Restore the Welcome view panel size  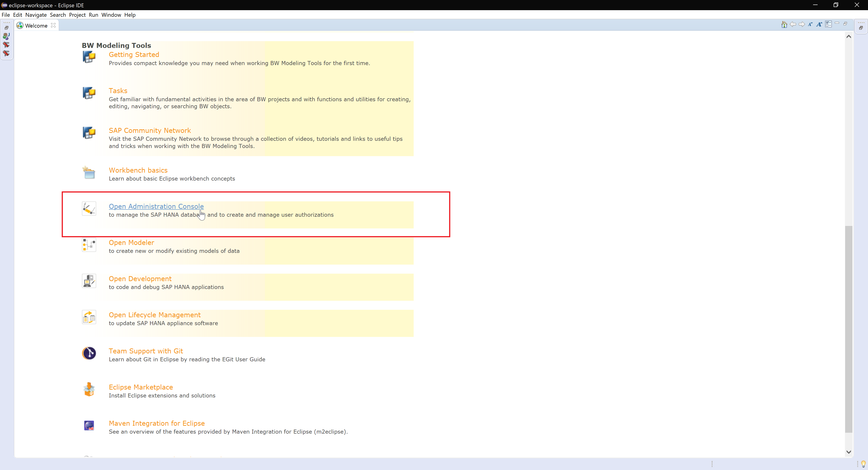[x=845, y=23]
